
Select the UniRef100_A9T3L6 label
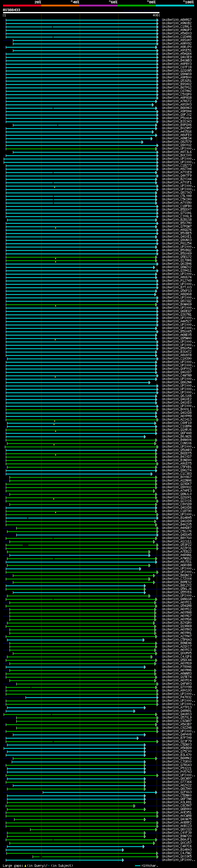tap(177, 152)
